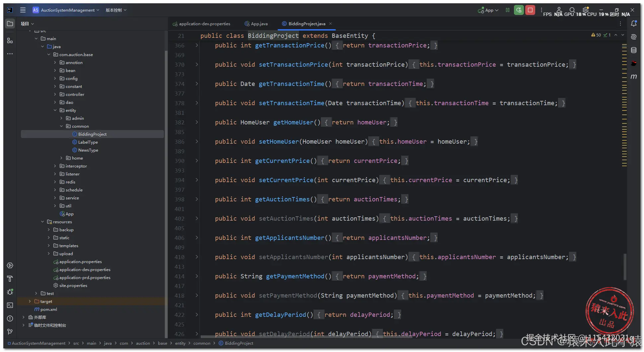
Task: Click 'common' in the breadcrumb bar
Action: tap(202, 343)
